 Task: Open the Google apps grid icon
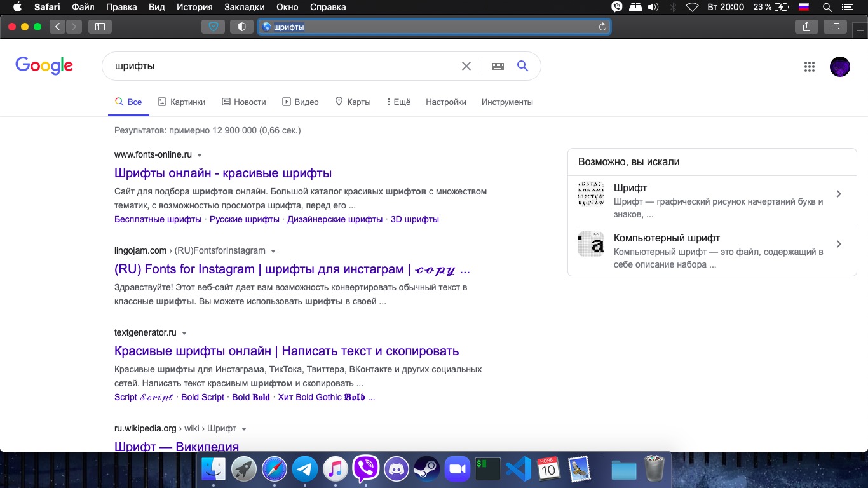click(809, 67)
